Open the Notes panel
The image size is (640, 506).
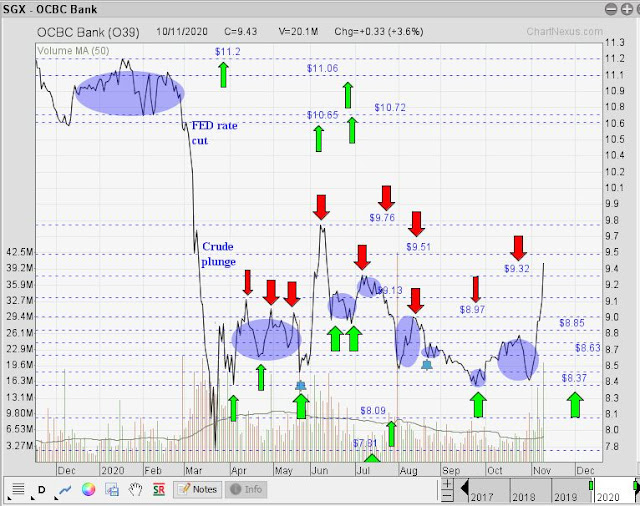pyautogui.click(x=198, y=489)
